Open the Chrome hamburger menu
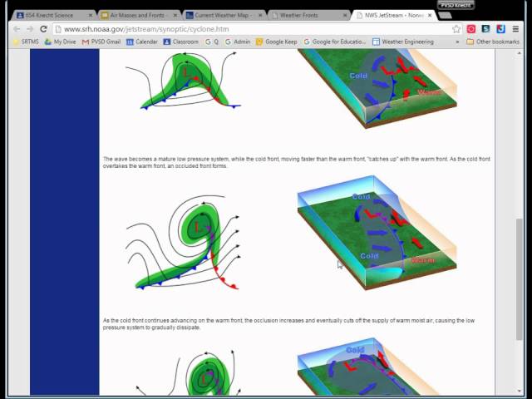This screenshot has width=532, height=399. click(x=515, y=29)
